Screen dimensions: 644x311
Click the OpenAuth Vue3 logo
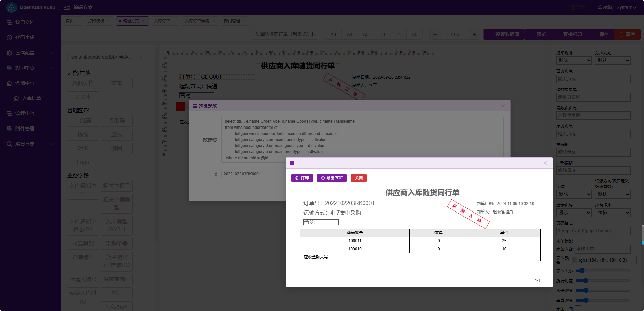point(11,7)
